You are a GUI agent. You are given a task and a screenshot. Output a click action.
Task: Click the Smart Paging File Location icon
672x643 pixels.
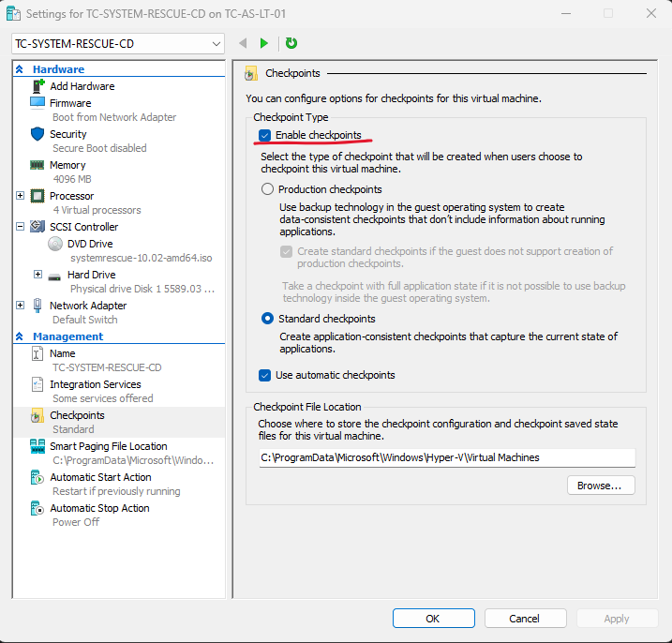coord(37,446)
